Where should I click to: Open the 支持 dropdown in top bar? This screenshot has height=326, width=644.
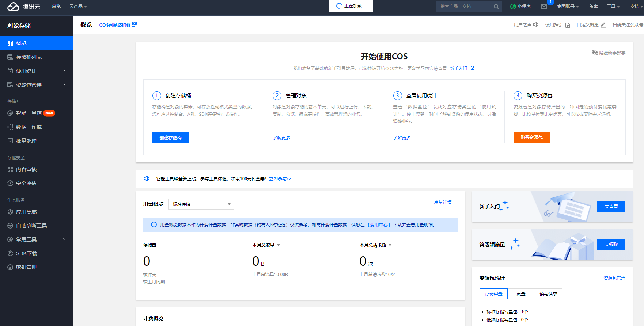pos(637,7)
